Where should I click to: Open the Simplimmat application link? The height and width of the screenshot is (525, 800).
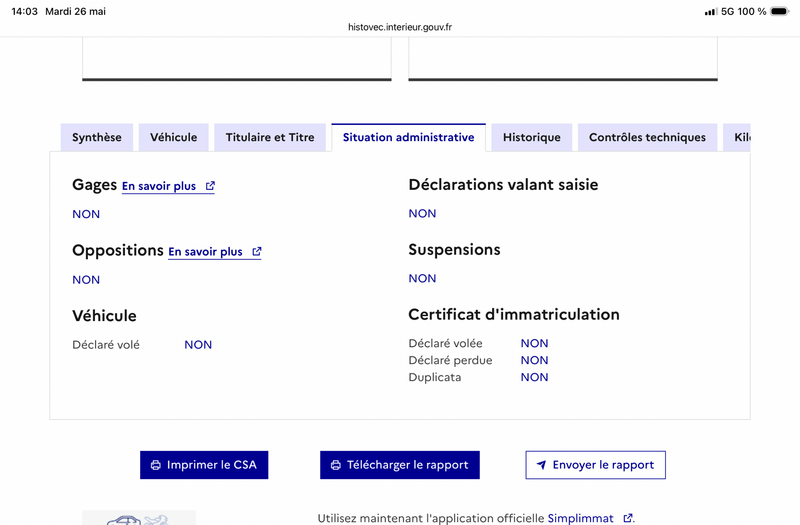580,518
